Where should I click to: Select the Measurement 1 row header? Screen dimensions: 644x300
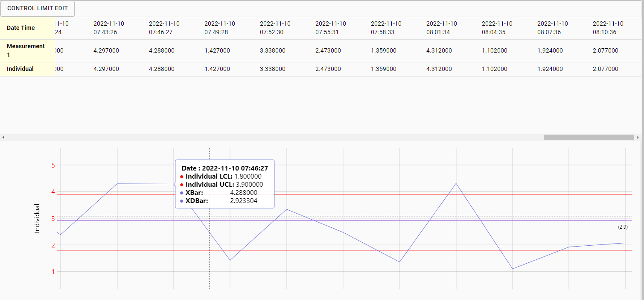point(27,50)
